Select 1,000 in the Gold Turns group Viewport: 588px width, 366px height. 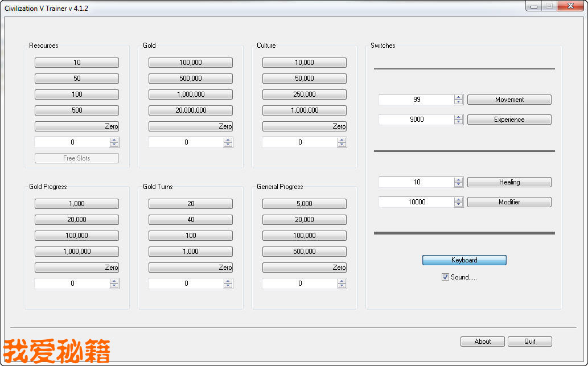[x=191, y=252]
